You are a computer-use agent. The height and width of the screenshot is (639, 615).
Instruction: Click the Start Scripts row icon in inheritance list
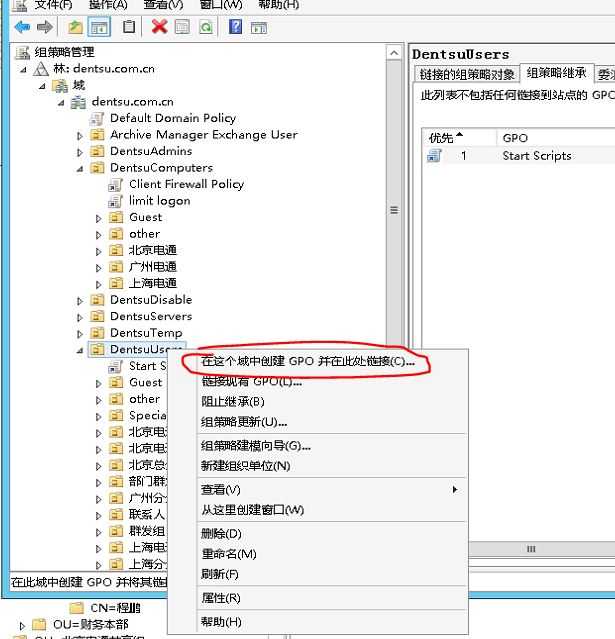click(x=434, y=156)
